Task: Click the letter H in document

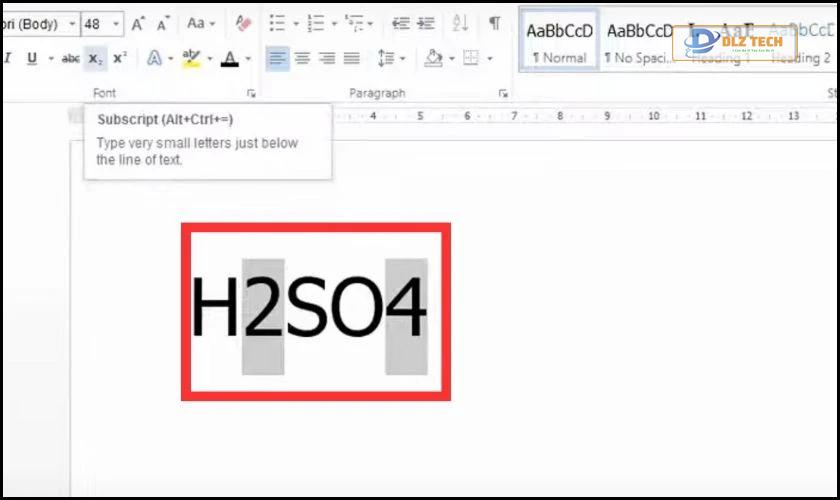Action: click(x=214, y=307)
